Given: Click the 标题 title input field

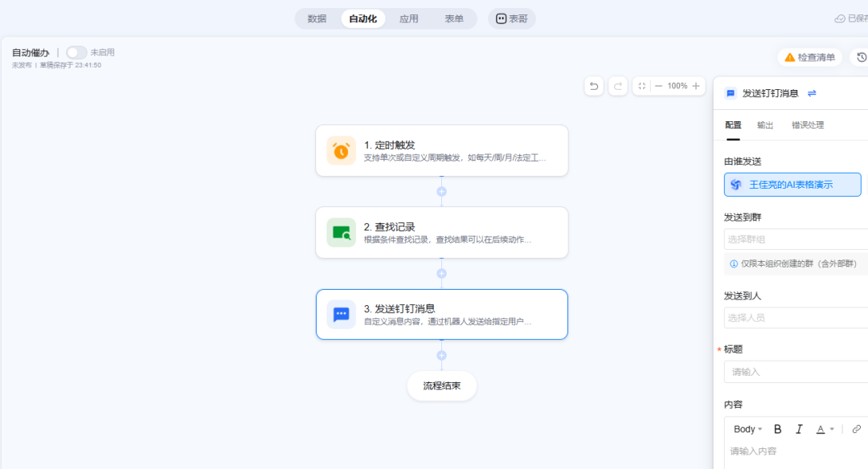Looking at the screenshot, I should (796, 372).
